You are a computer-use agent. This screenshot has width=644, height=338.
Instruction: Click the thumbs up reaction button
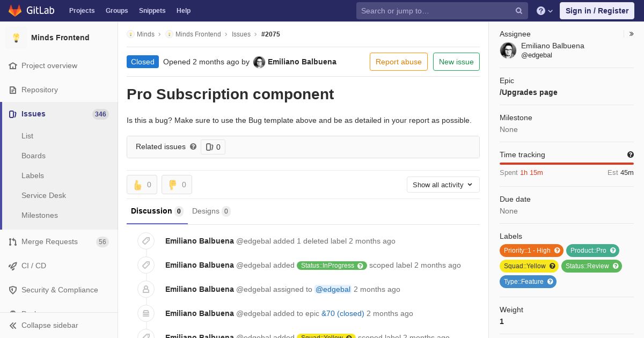(142, 185)
